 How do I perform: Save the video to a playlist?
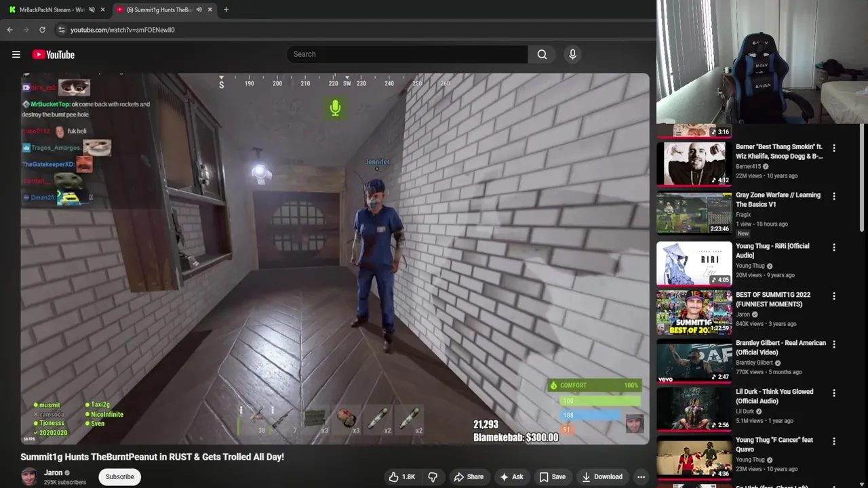(x=552, y=476)
